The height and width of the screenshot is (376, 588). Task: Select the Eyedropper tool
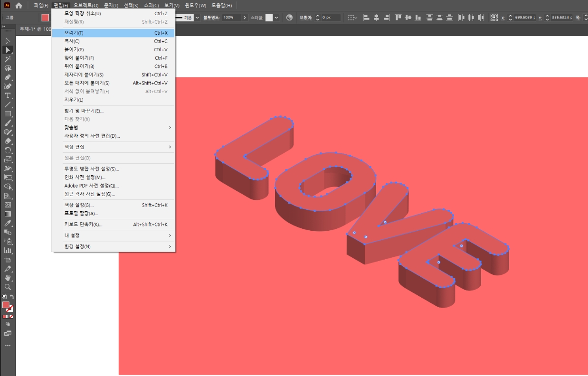click(x=8, y=223)
